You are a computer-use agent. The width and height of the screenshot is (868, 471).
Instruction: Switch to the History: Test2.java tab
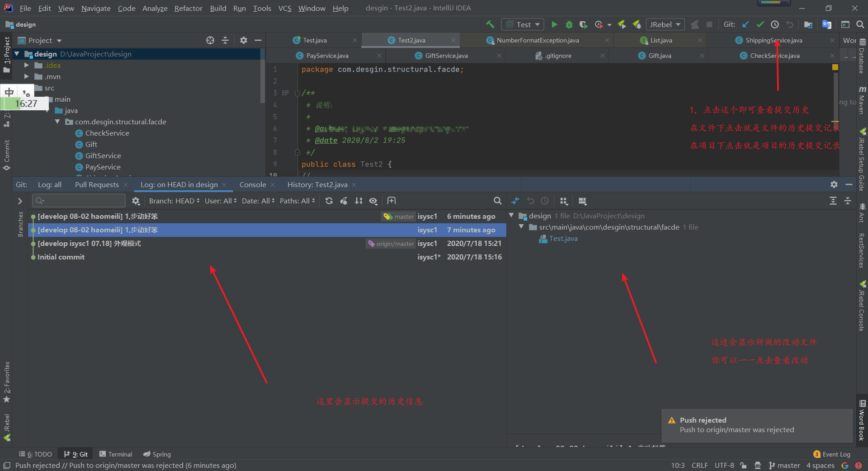click(x=317, y=184)
